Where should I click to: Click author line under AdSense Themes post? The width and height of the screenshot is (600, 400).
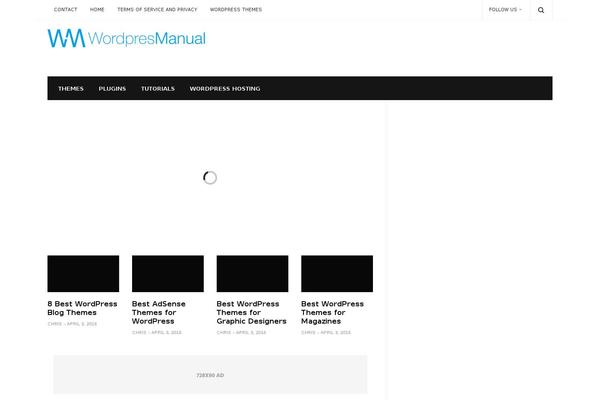click(x=157, y=333)
